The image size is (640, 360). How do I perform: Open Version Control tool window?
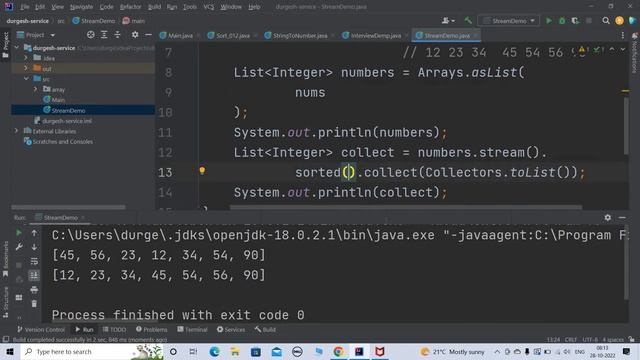click(41, 329)
